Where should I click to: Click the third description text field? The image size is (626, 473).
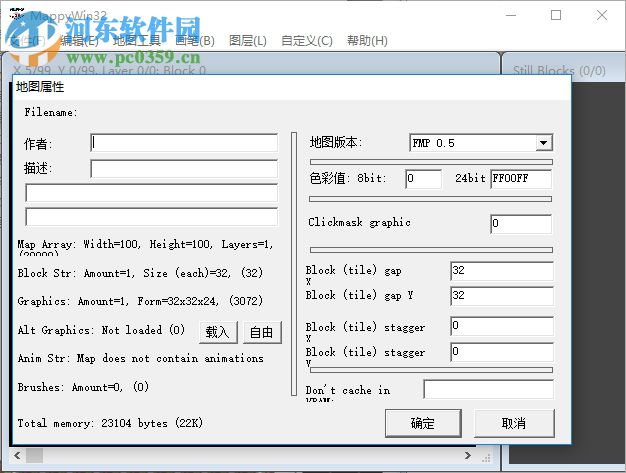click(x=151, y=217)
